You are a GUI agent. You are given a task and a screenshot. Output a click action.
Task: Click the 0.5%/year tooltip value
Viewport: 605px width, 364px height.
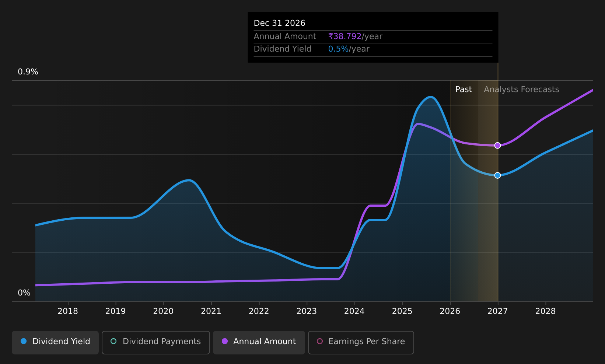pos(349,49)
